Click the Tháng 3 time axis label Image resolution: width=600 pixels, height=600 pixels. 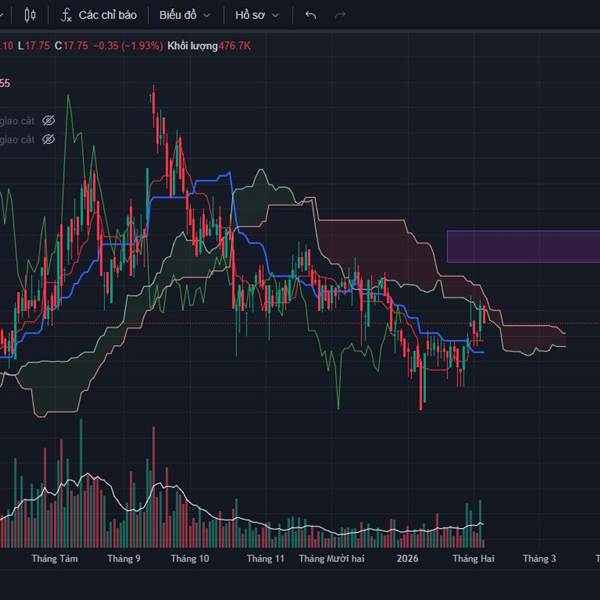[x=539, y=559]
